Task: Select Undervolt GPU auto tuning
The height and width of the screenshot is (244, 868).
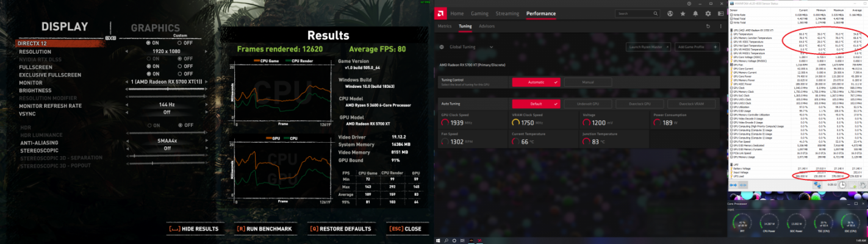Action: coord(587,104)
